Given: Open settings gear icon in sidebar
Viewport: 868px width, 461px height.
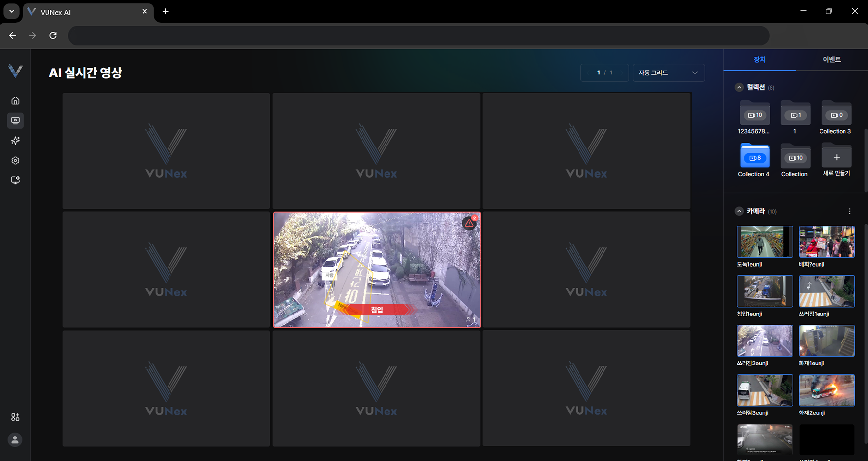Looking at the screenshot, I should [x=15, y=161].
